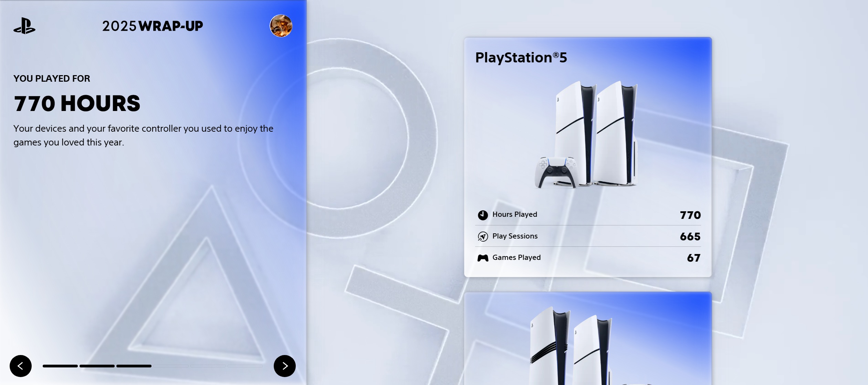
Task: Click the Play Sessions value 665
Action: (x=690, y=236)
